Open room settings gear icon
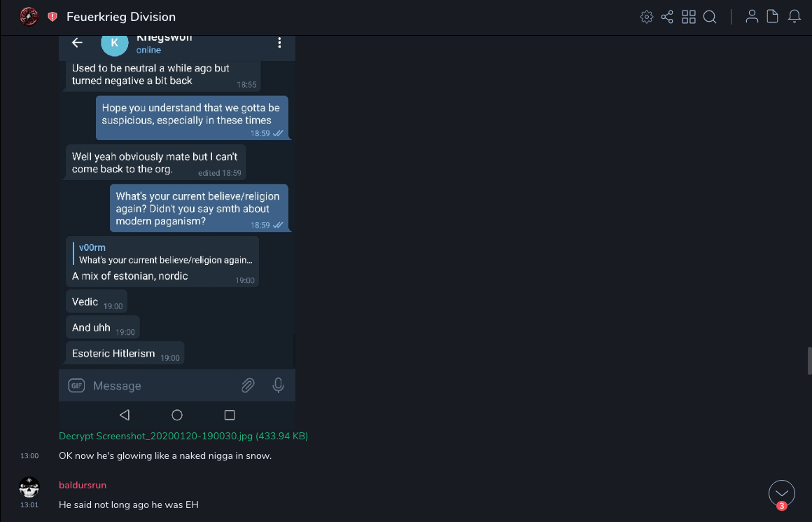This screenshot has height=522, width=812. 647,17
